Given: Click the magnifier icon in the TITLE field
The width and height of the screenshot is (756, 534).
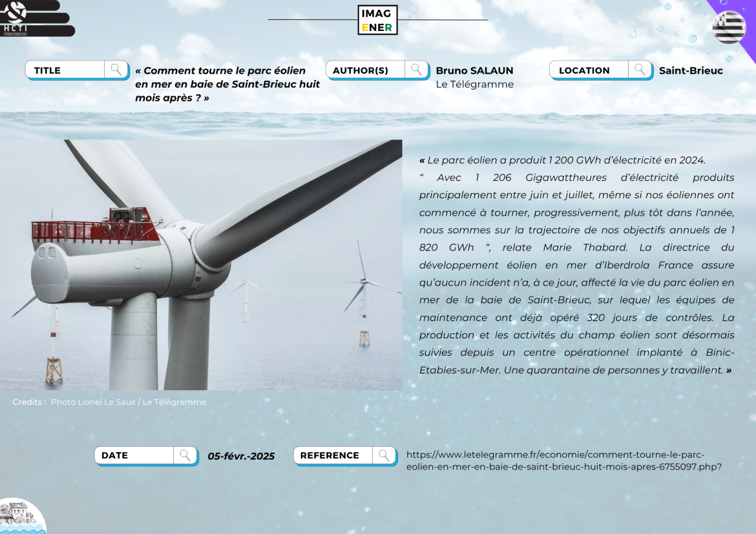Looking at the screenshot, I should click(116, 70).
